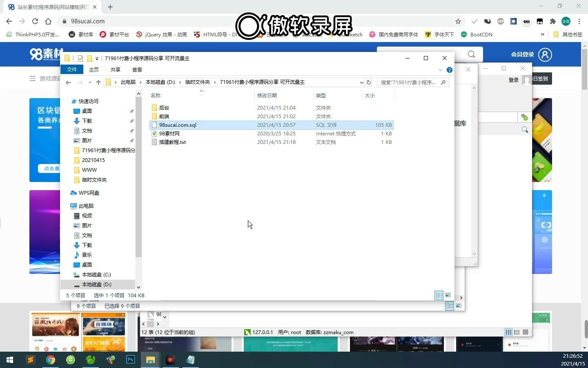This screenshot has height=368, width=588.
Task: Switch to the 共享 ribbon tab
Action: pyautogui.click(x=116, y=70)
